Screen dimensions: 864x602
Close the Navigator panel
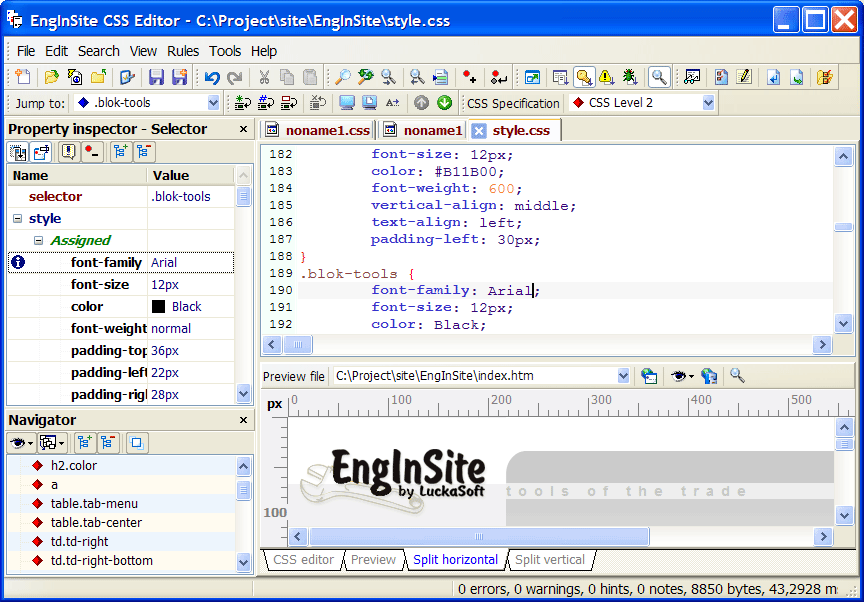242,420
